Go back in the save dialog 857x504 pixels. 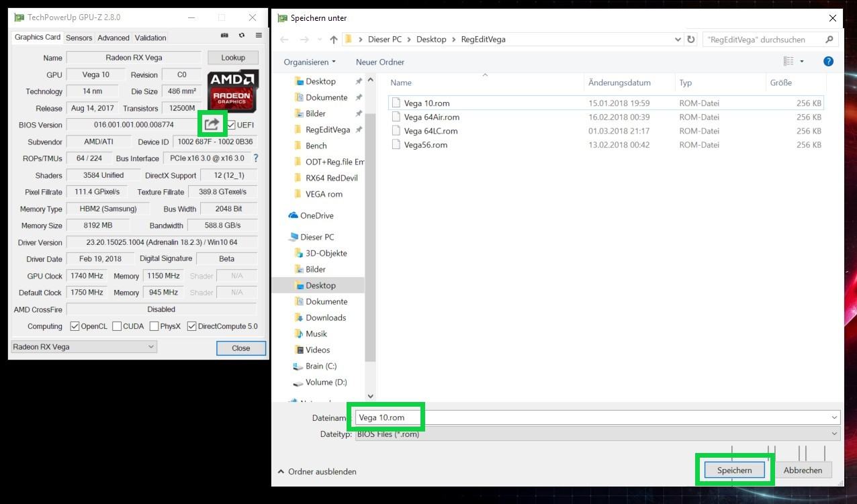pyautogui.click(x=284, y=40)
